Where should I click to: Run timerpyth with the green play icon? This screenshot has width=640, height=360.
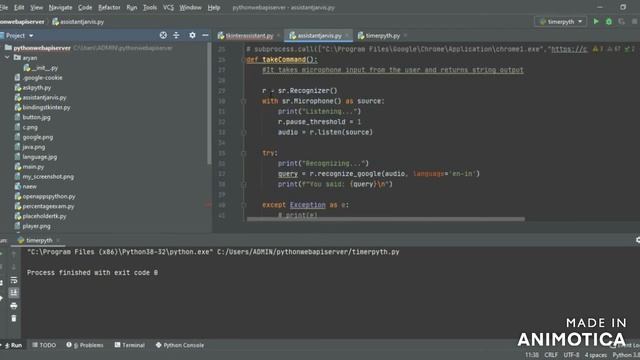click(x=596, y=22)
